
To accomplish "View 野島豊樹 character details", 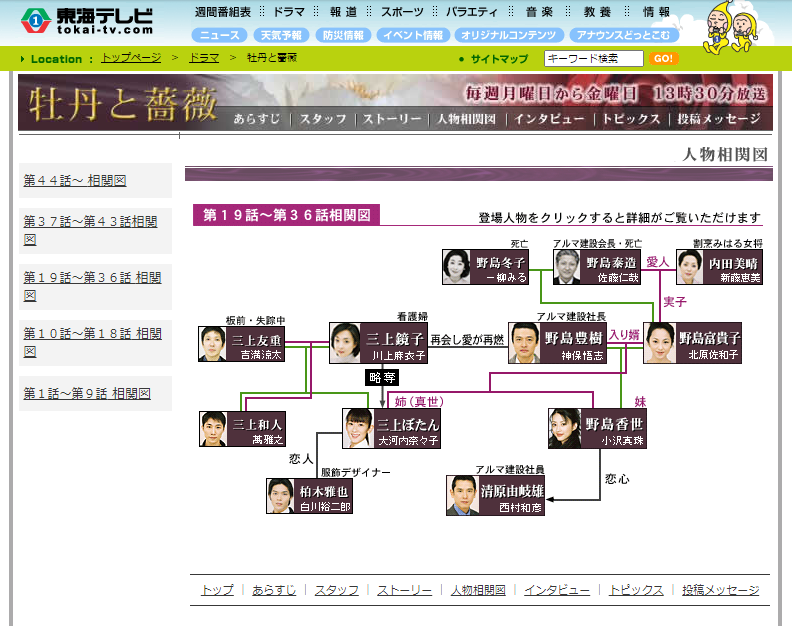I will coord(524,342).
